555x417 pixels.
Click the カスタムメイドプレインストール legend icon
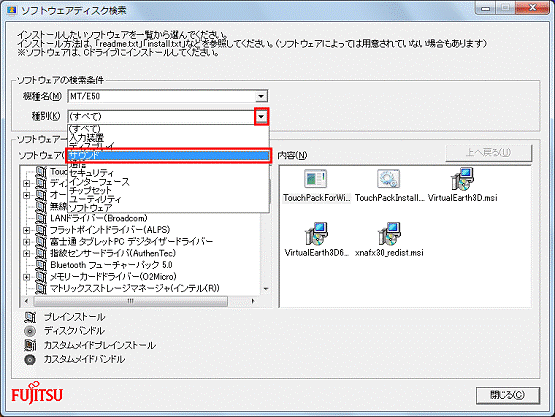point(30,345)
